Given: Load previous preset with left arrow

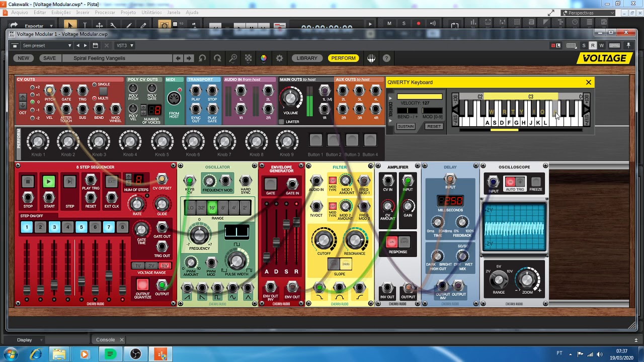Looking at the screenshot, I should [x=178, y=58].
